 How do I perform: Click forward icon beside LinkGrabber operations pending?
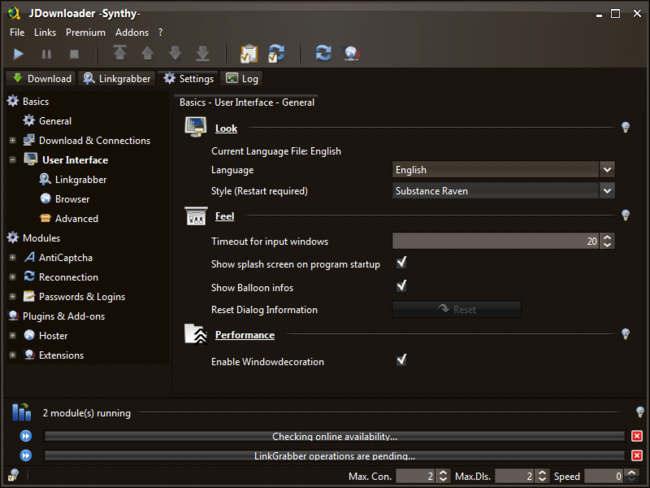(26, 456)
